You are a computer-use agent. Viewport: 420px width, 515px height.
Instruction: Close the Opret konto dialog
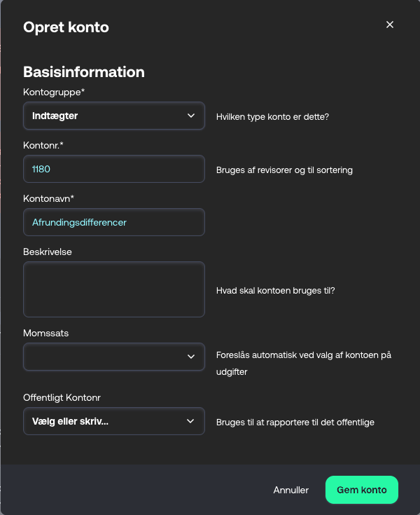pyautogui.click(x=389, y=25)
